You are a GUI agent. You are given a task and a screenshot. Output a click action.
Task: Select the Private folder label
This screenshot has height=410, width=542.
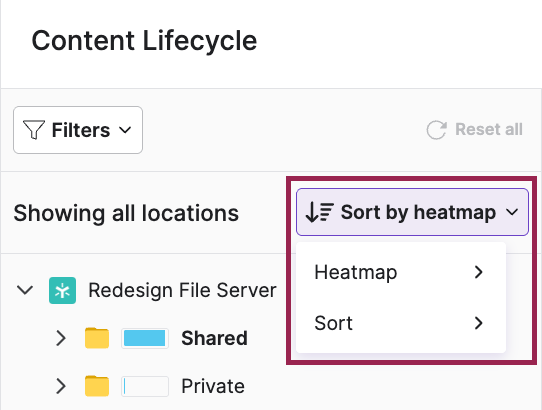(x=213, y=386)
